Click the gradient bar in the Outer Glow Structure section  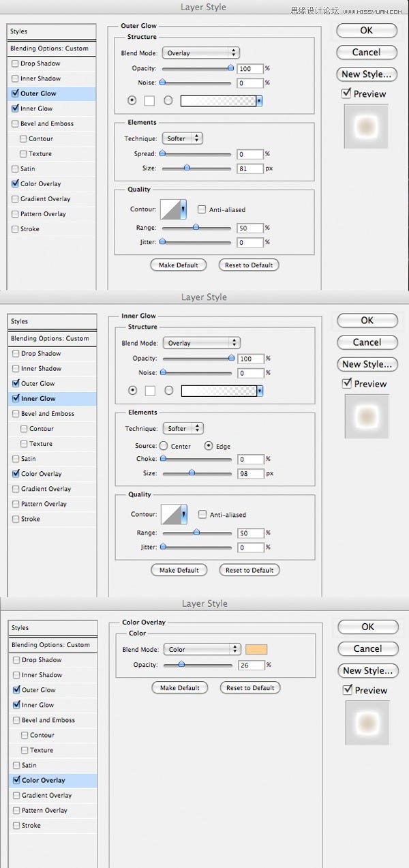(218, 101)
